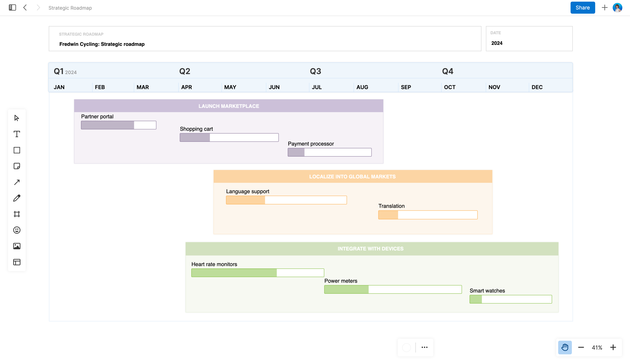Click the Share button
The height and width of the screenshot is (364, 630).
pos(582,7)
